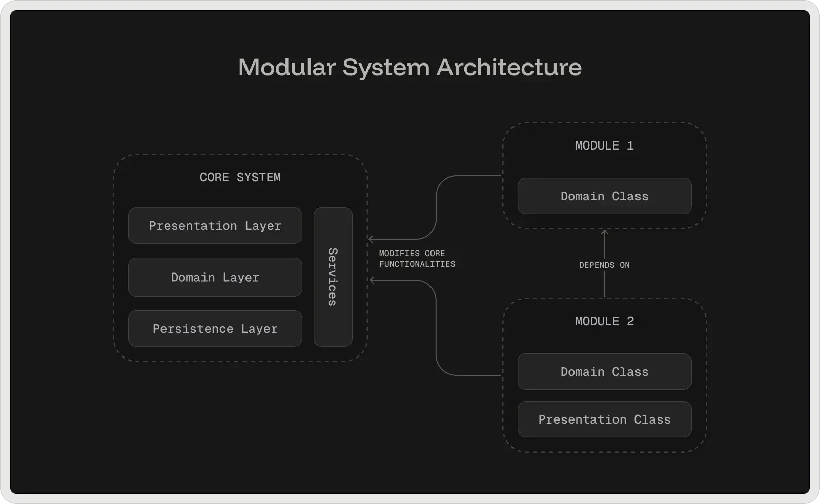Click the MODIFIES CORE FUNCTIONALITIES label

(x=417, y=259)
